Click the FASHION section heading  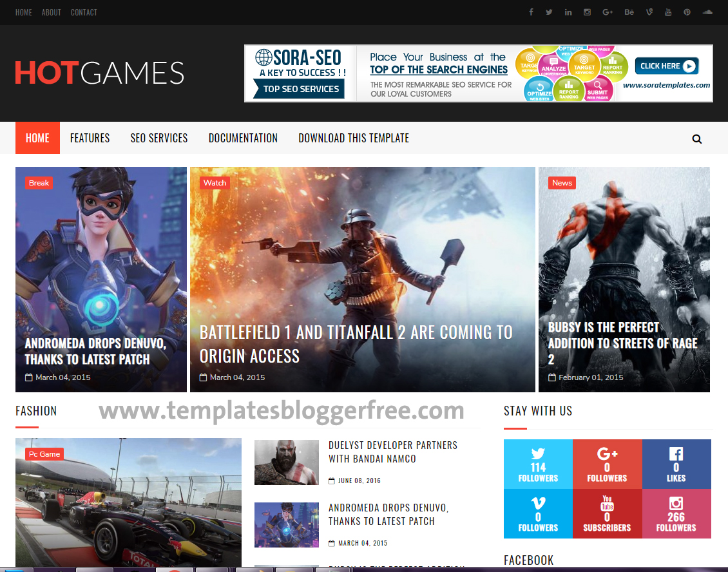[36, 411]
